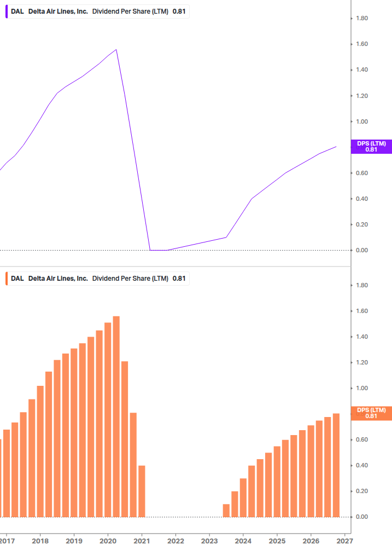Click the DAL ticker in the bottom legend
Screen dimensions: 392x550
click(17, 279)
